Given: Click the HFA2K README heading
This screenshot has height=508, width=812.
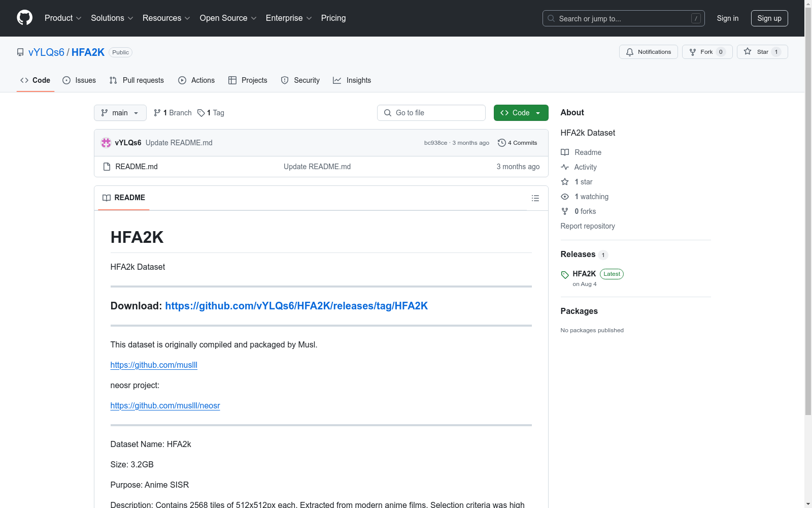Looking at the screenshot, I should click(x=137, y=237).
